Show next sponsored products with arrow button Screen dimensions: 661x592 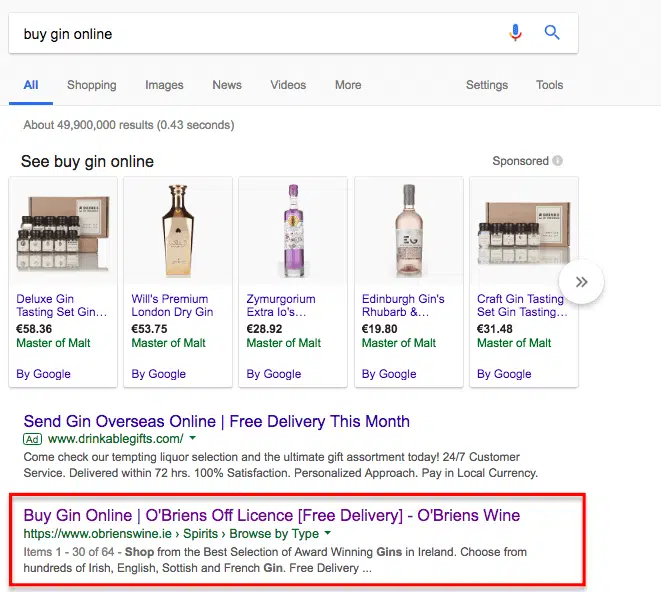pyautogui.click(x=581, y=282)
